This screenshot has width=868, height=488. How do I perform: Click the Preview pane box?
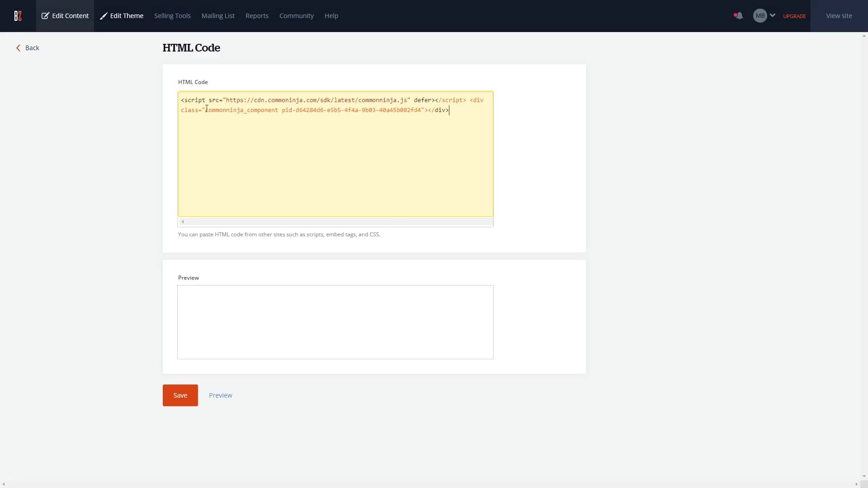(x=335, y=322)
